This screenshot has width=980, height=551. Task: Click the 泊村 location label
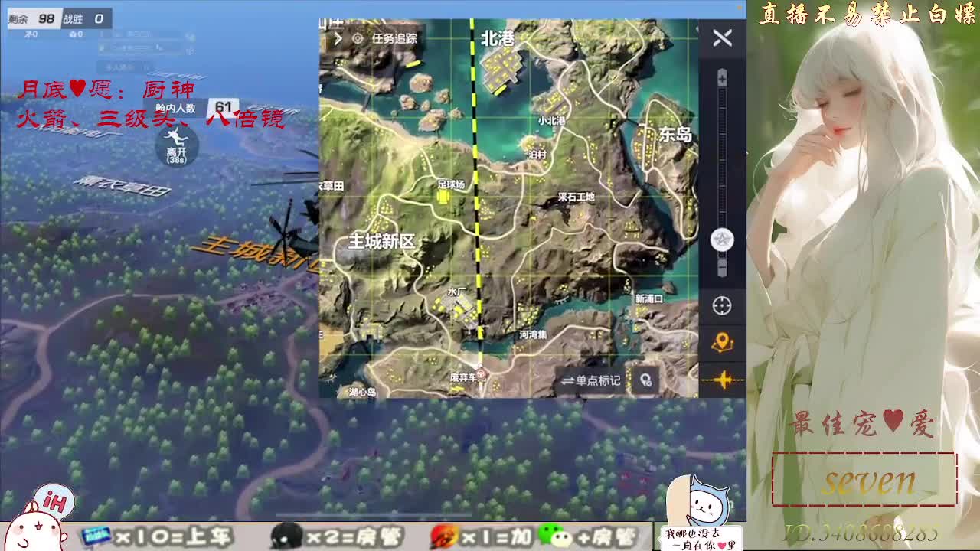coord(537,155)
